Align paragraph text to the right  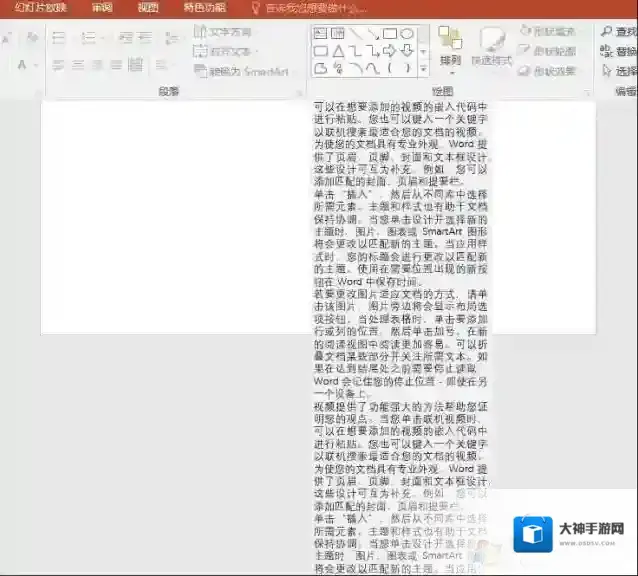(x=97, y=65)
